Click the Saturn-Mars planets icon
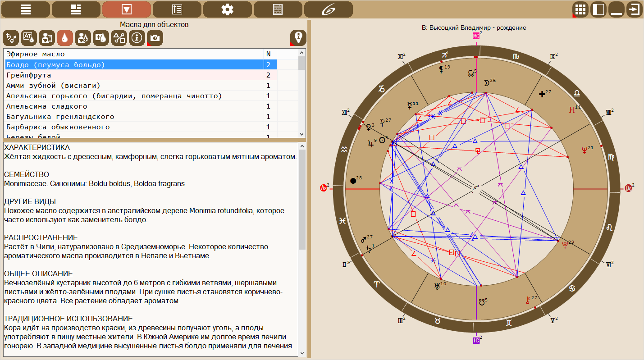Screen dimensions: 644x360 click(11, 38)
